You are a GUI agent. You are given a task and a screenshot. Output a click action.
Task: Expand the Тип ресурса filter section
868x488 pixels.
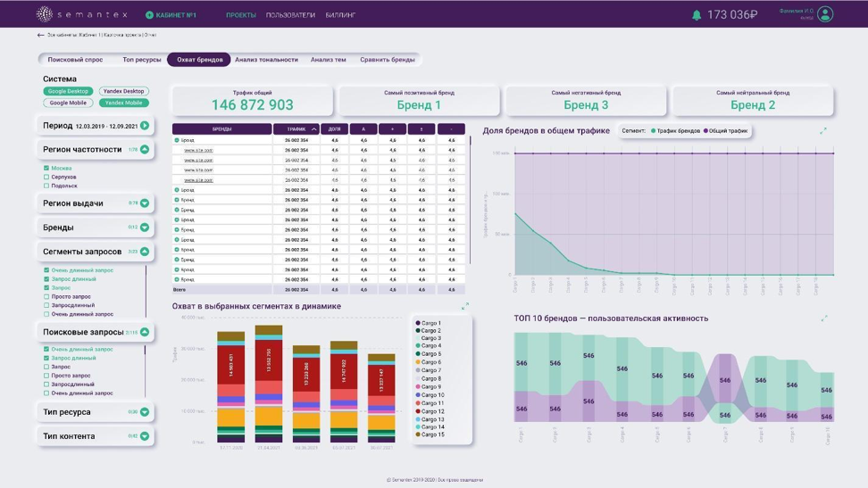tap(145, 412)
